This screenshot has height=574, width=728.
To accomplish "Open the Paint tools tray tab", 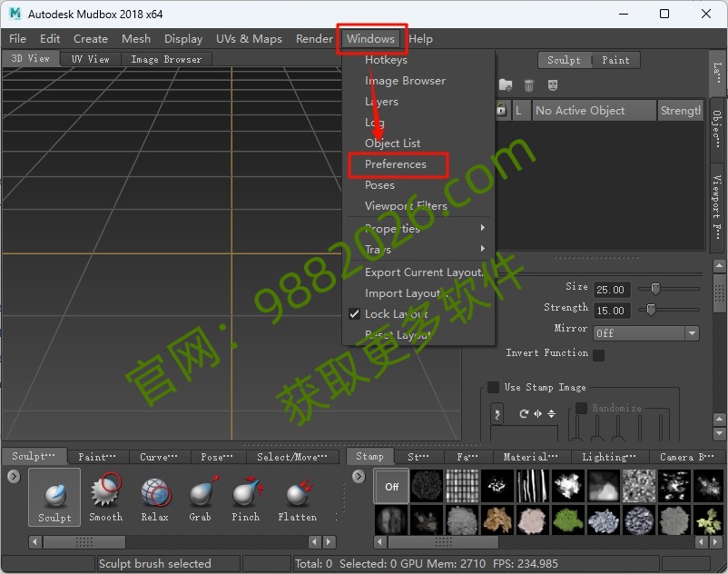I will point(97,457).
